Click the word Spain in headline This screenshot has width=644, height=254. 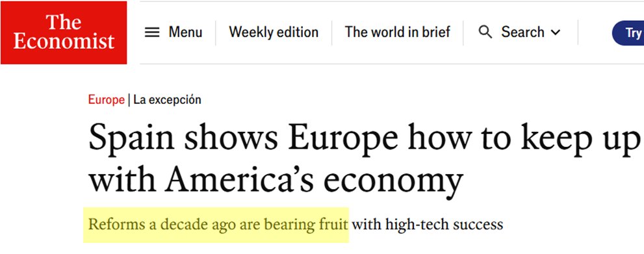tap(131, 138)
